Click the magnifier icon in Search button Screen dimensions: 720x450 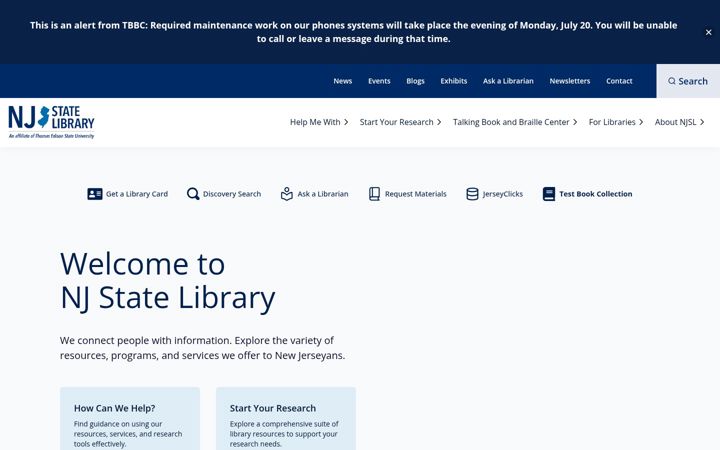click(x=672, y=81)
